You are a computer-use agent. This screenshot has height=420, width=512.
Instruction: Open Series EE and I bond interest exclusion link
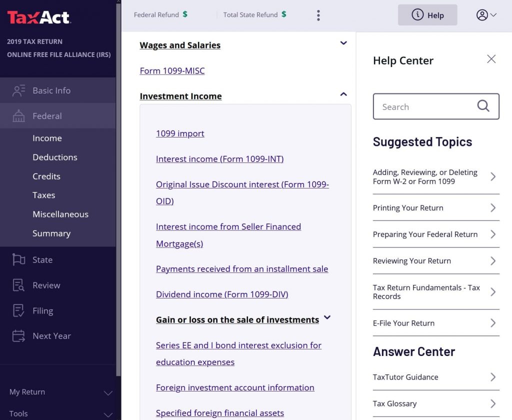point(238,353)
